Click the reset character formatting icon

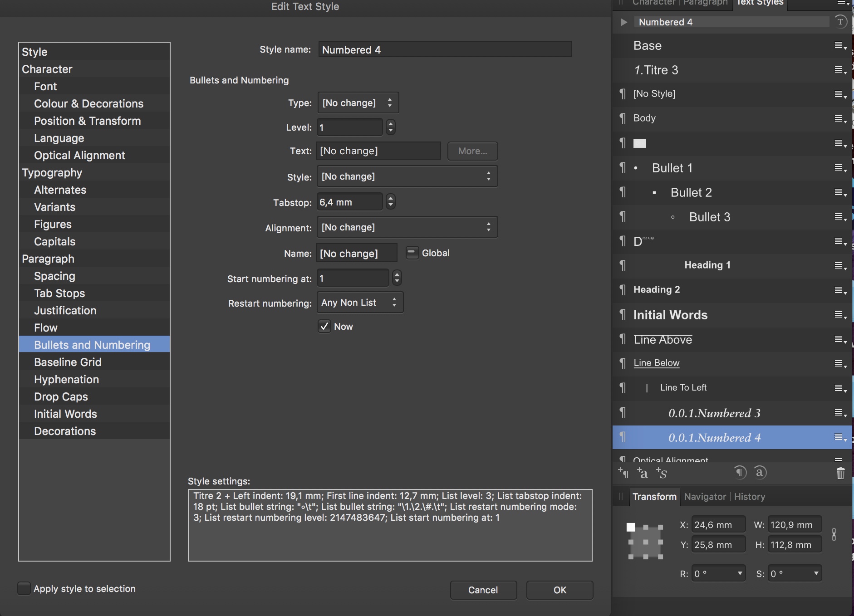tap(761, 473)
